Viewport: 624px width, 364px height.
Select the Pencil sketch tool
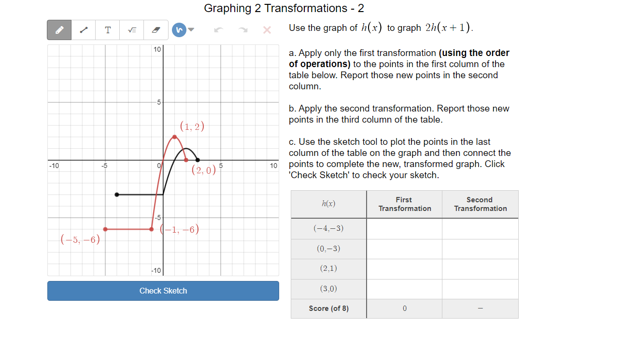(58, 29)
